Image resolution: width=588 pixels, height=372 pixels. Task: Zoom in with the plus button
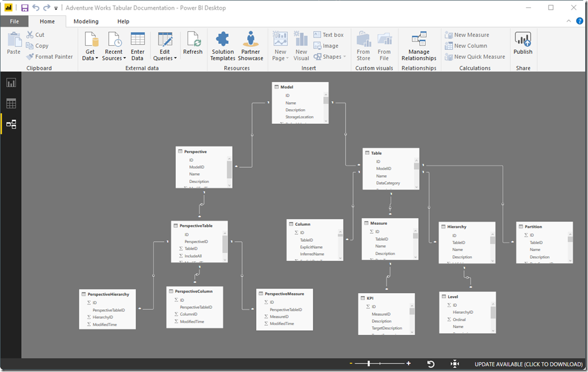click(408, 363)
